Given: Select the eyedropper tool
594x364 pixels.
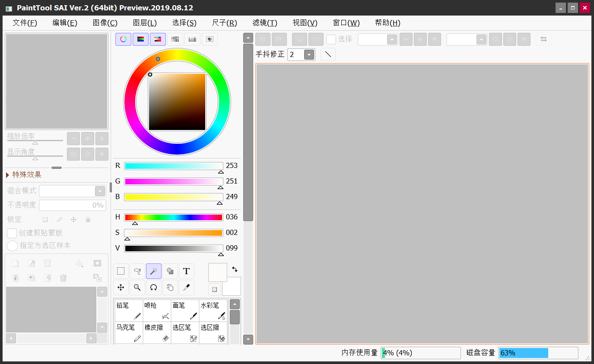Looking at the screenshot, I should [187, 288].
